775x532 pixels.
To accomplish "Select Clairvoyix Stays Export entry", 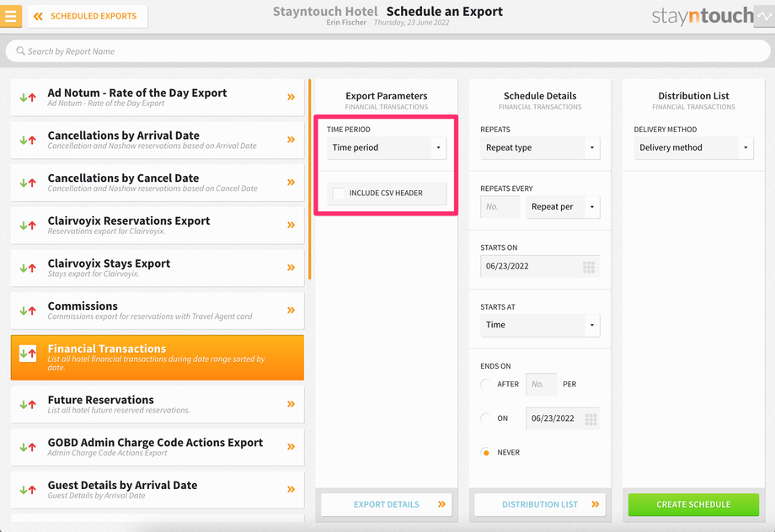I will click(158, 269).
